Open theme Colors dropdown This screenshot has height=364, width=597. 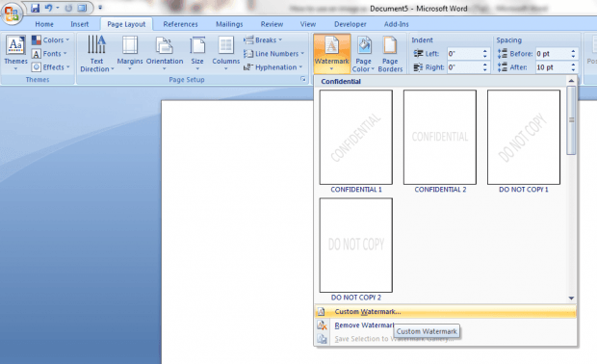(x=51, y=40)
